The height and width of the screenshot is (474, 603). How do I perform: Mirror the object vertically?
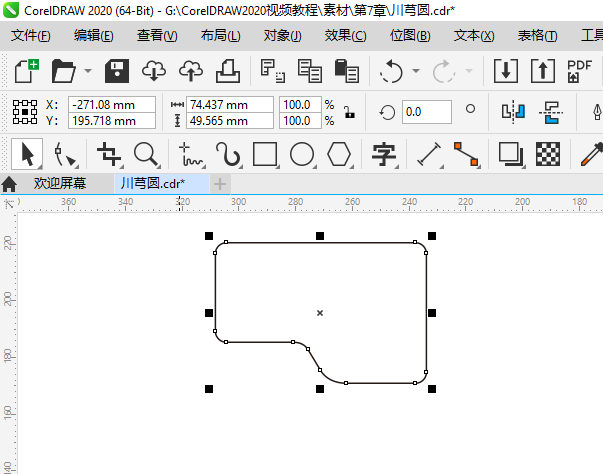[x=551, y=113]
